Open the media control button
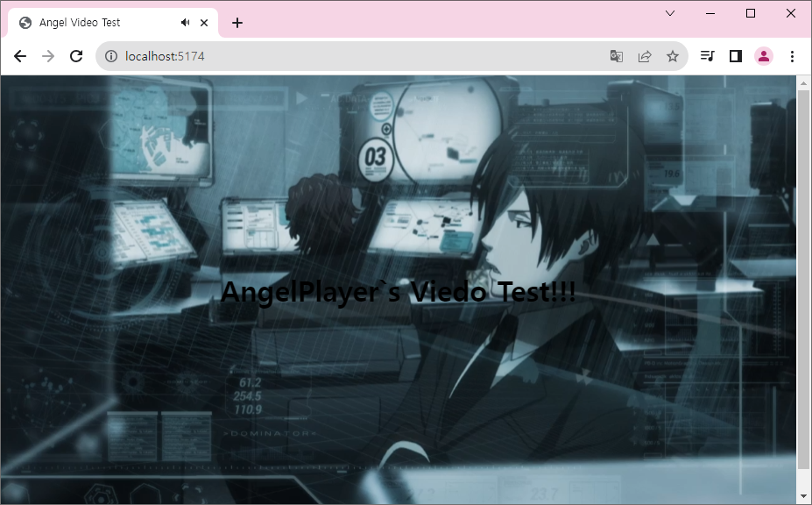 pos(708,56)
